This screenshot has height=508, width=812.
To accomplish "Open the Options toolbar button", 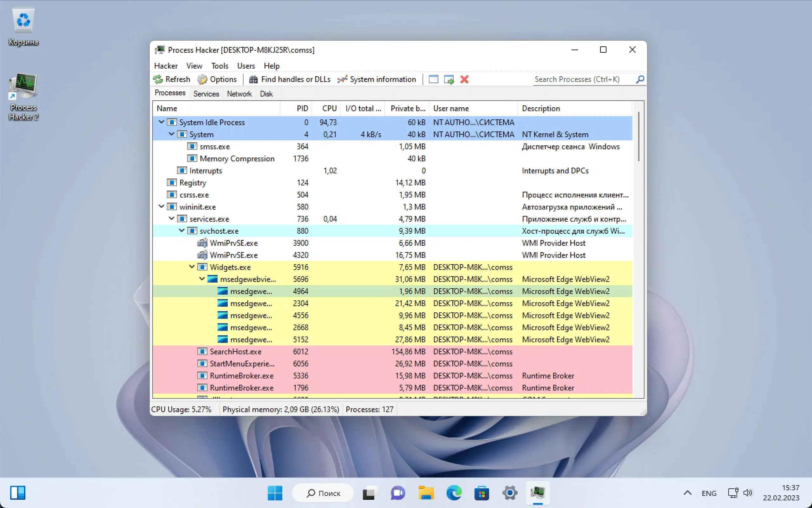I will 217,79.
